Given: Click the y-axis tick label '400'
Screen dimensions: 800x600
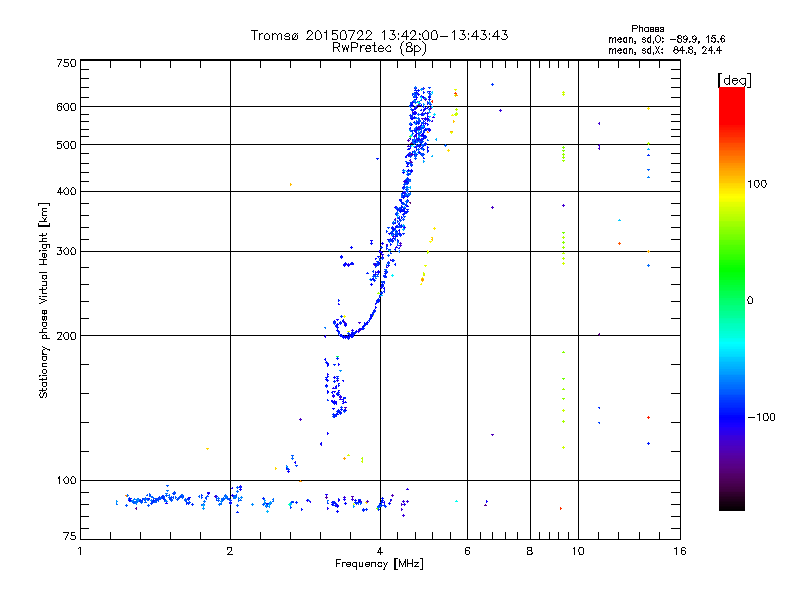Looking at the screenshot, I should [66, 191].
